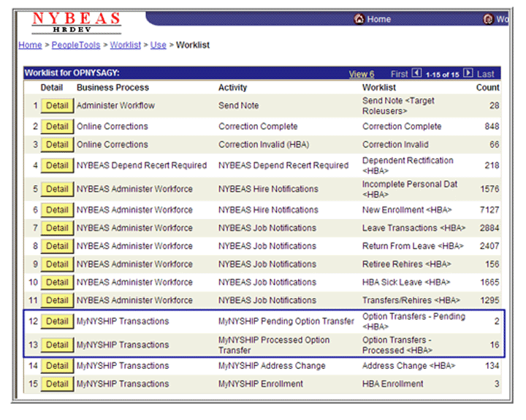Image resolution: width=526 pixels, height=420 pixels.
Task: Open Detail for Administer Workflow row
Action: coord(57,106)
